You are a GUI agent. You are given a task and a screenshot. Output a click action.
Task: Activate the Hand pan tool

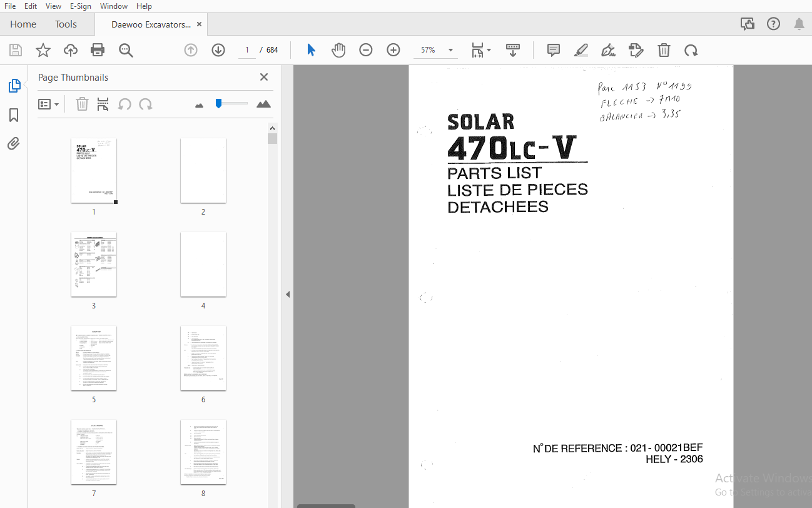coord(338,50)
